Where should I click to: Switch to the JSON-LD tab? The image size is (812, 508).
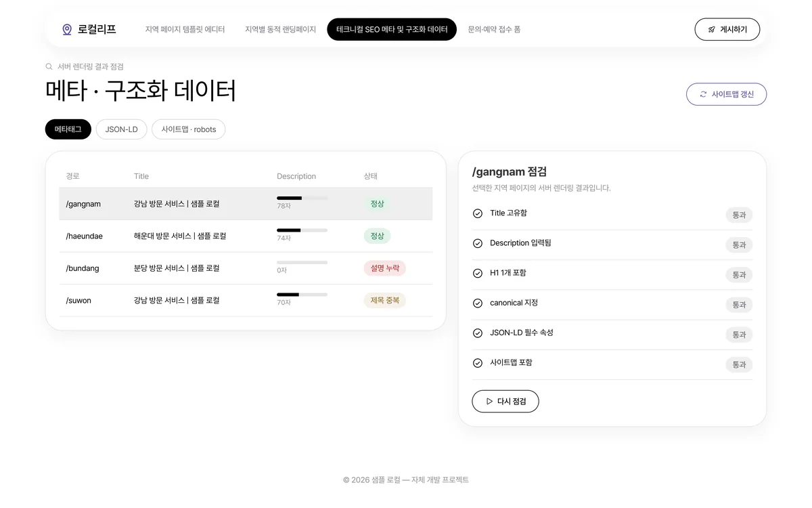121,129
